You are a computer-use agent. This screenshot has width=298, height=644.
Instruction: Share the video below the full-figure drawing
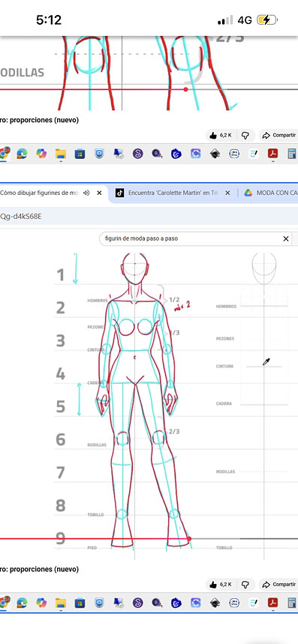279,584
